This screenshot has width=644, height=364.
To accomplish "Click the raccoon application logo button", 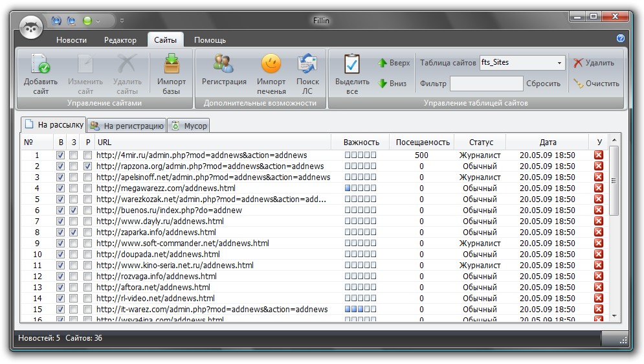I will tap(31, 27).
